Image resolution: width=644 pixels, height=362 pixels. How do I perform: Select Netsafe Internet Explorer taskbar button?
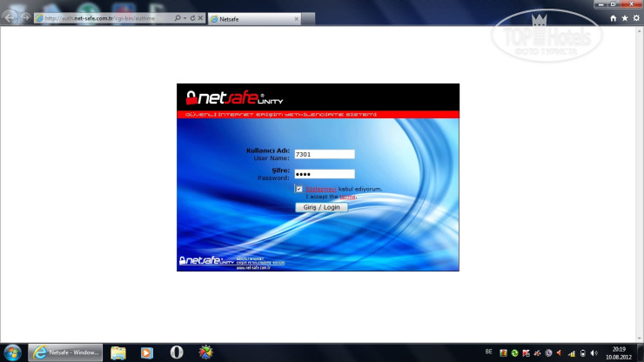point(65,352)
